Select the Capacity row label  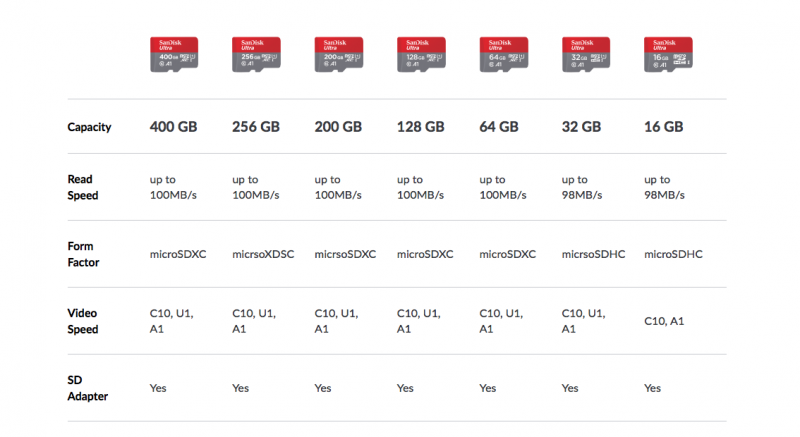coord(89,127)
